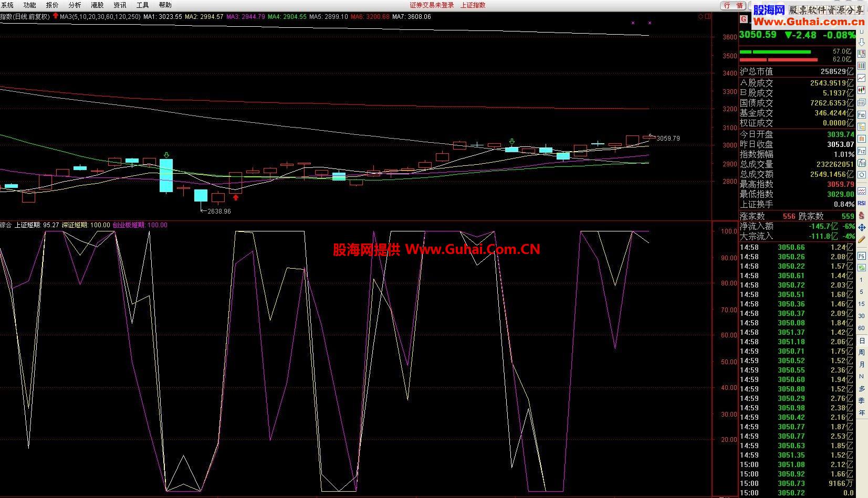The image size is (868, 498).
Task: Click the 上证指数 title label
Action: tap(473, 5)
